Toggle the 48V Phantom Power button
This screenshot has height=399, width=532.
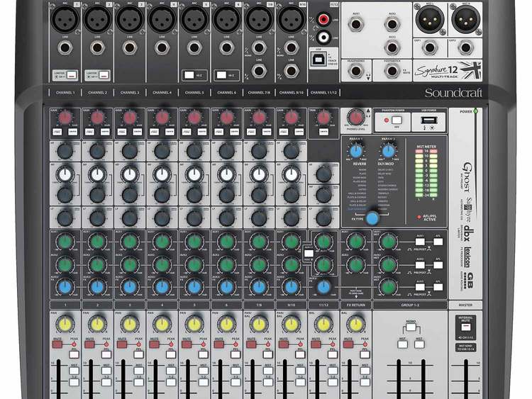397,120
